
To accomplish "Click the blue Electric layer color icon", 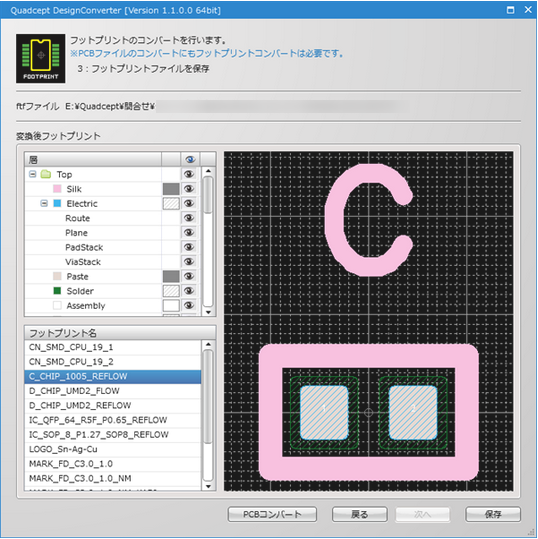I will [x=57, y=204].
